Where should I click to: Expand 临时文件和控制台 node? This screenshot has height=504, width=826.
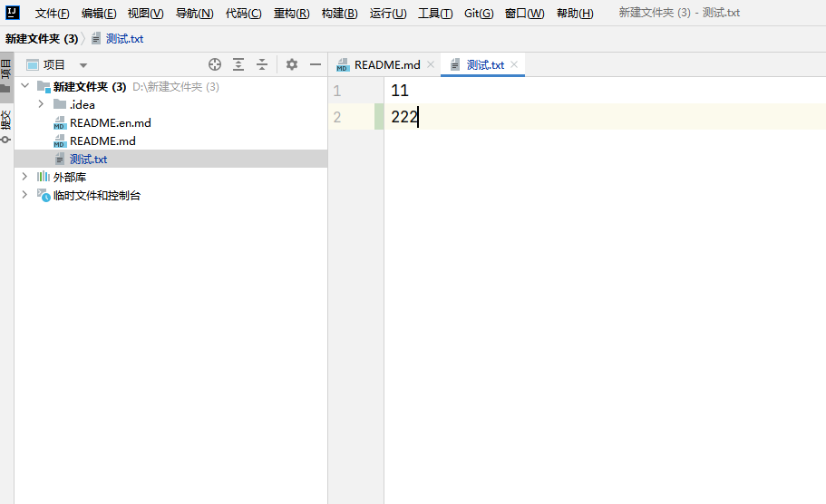point(24,194)
